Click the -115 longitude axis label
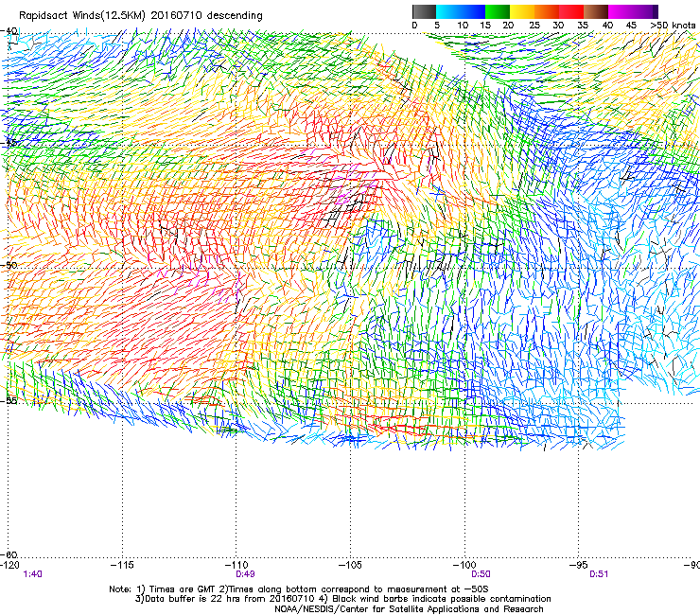 [122, 565]
